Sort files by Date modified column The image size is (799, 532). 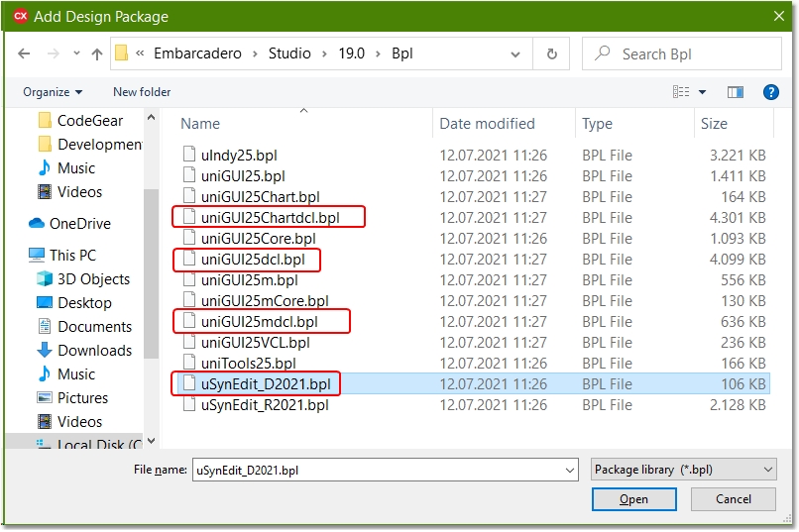point(487,124)
